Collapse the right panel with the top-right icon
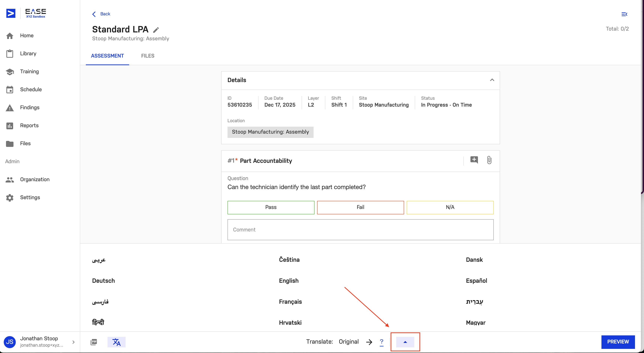644x353 pixels. (624, 14)
